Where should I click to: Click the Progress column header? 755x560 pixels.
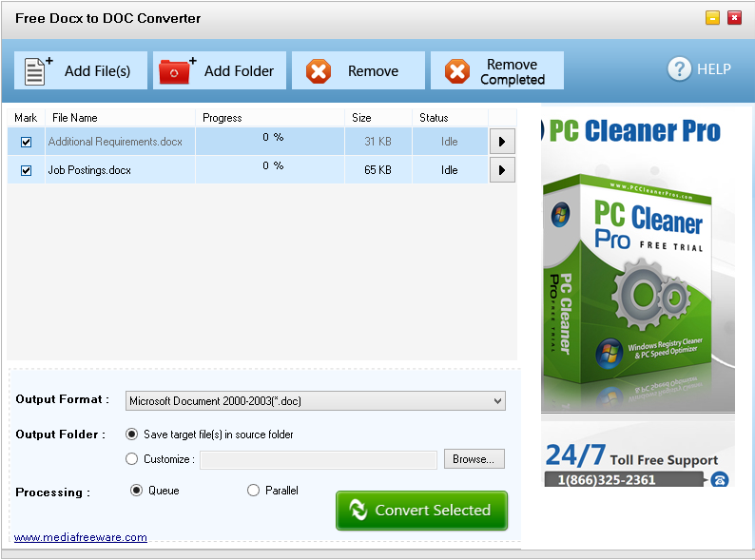pos(270,118)
